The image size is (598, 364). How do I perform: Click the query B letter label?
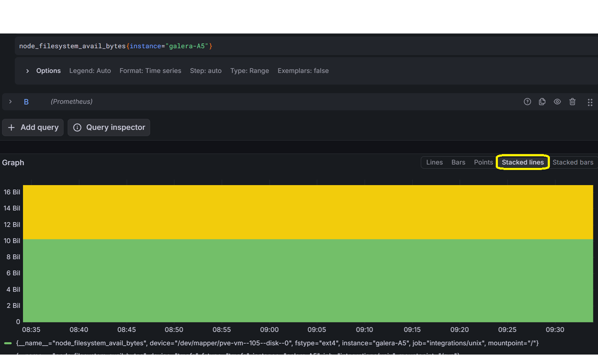(26, 102)
